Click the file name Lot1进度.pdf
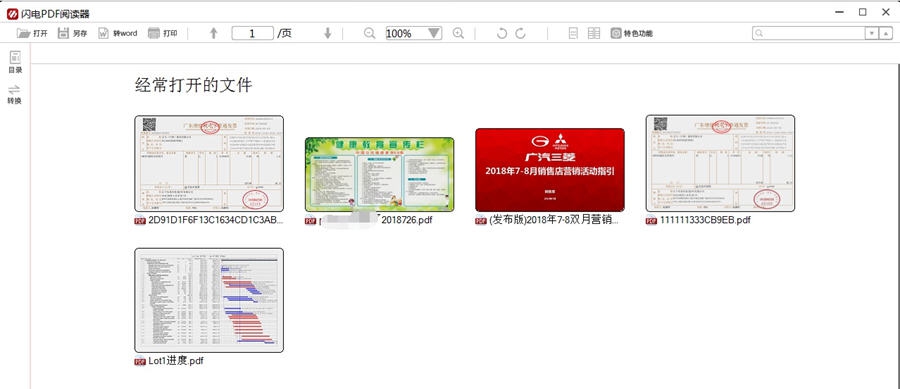This screenshot has height=389, width=900. click(176, 361)
